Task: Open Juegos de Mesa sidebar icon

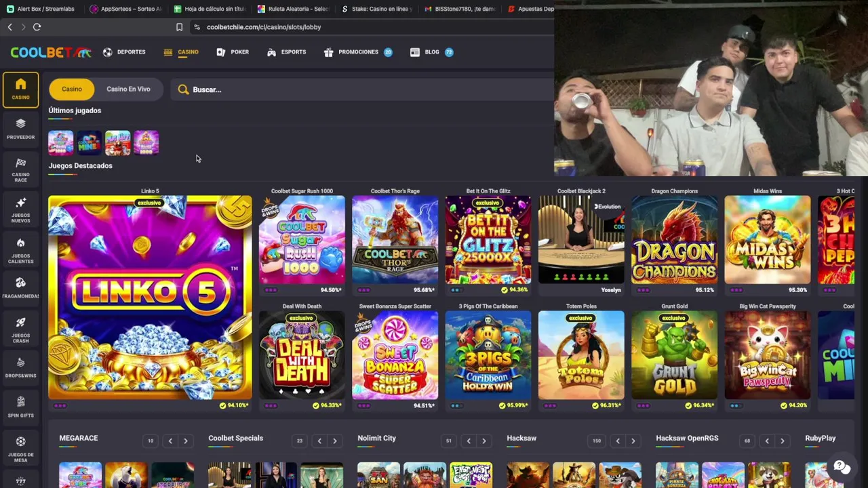Action: point(20,448)
